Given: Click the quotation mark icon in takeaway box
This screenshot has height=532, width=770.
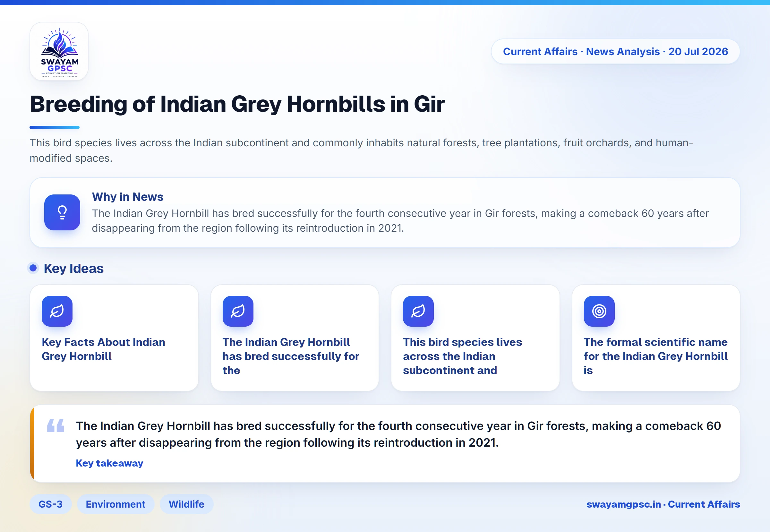Looking at the screenshot, I should coord(56,425).
